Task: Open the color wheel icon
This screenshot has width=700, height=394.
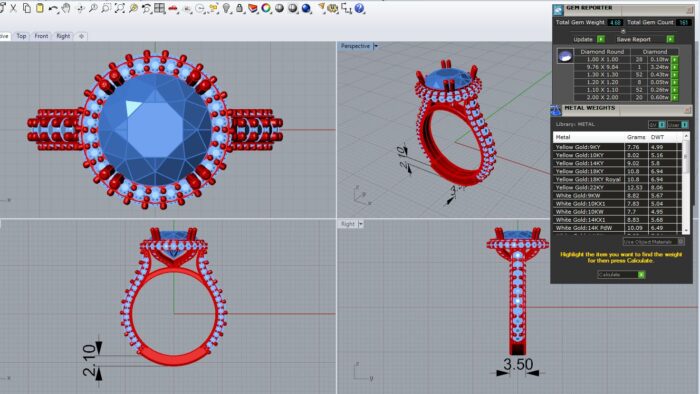Action: (x=266, y=8)
